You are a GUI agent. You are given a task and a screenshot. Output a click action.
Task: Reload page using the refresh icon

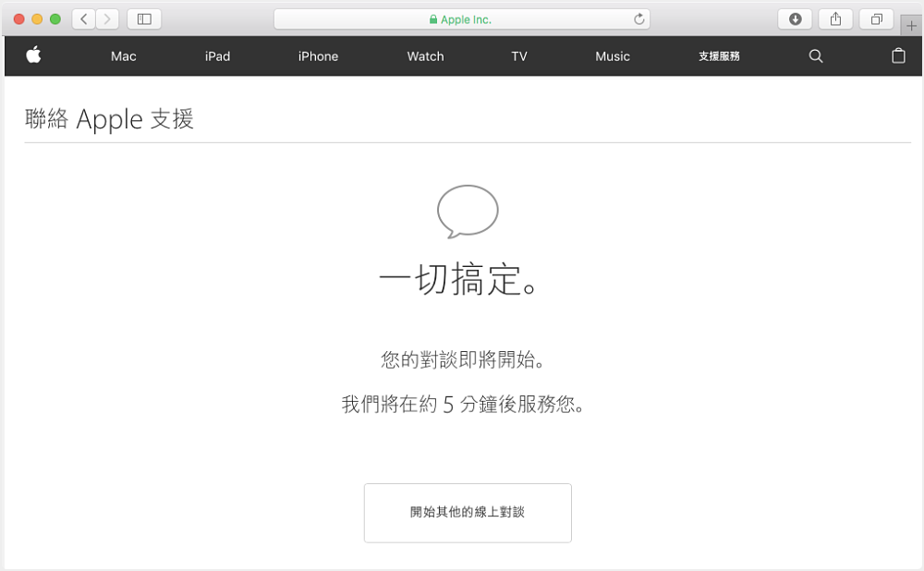pyautogui.click(x=638, y=19)
